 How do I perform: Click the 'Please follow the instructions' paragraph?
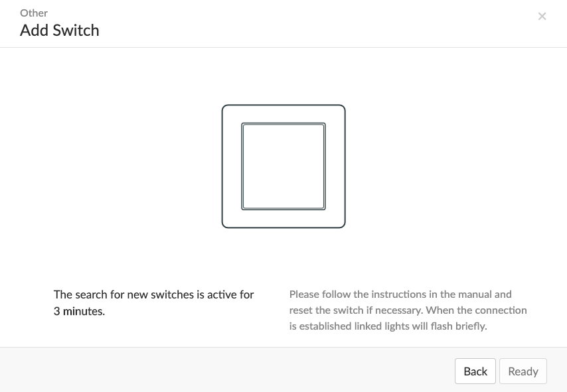(x=408, y=310)
